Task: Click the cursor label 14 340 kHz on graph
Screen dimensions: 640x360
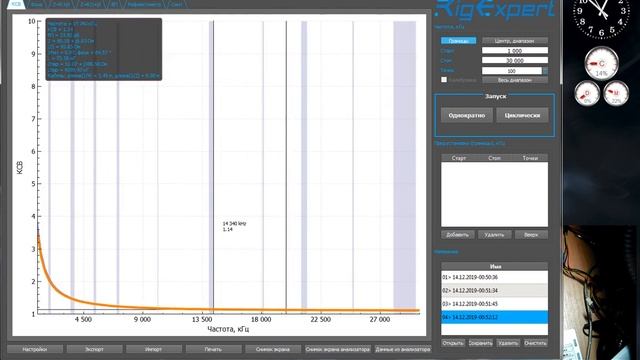Action: tap(234, 224)
